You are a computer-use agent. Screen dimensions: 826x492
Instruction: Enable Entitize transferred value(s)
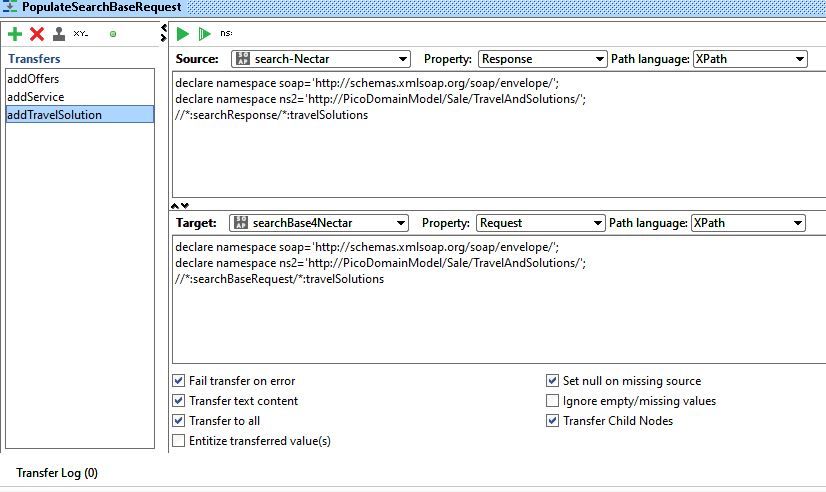point(179,440)
